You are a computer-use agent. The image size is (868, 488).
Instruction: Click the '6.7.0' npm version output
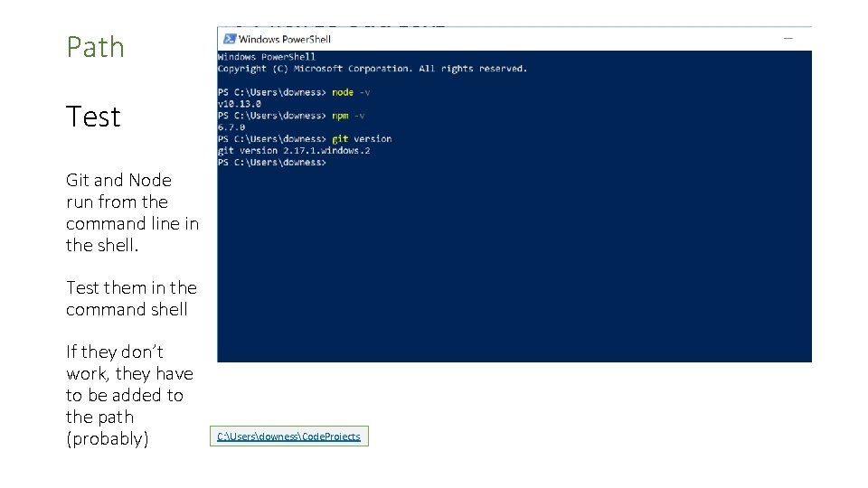(x=231, y=127)
